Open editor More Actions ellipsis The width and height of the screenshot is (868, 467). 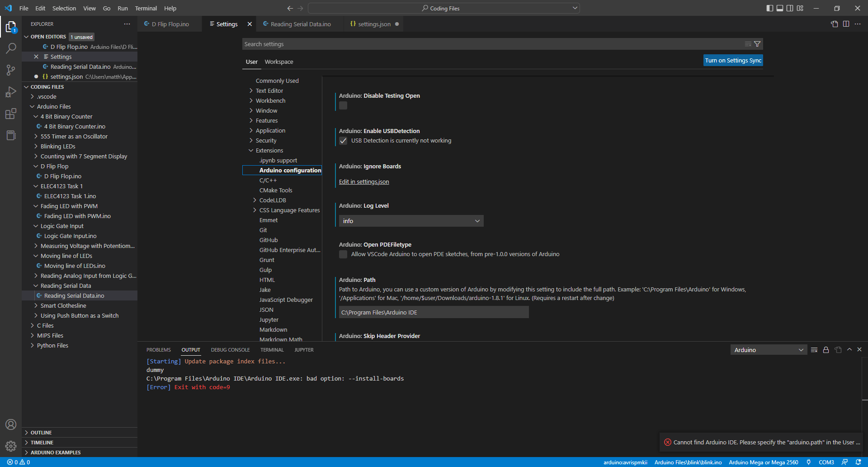(x=858, y=24)
